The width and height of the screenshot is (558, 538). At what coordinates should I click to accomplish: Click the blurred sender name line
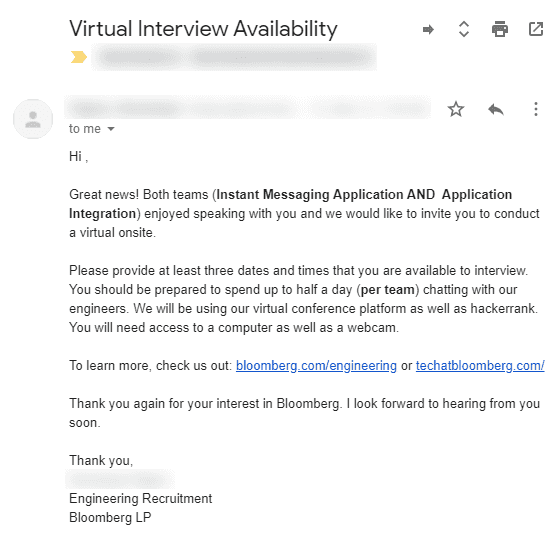(247, 108)
